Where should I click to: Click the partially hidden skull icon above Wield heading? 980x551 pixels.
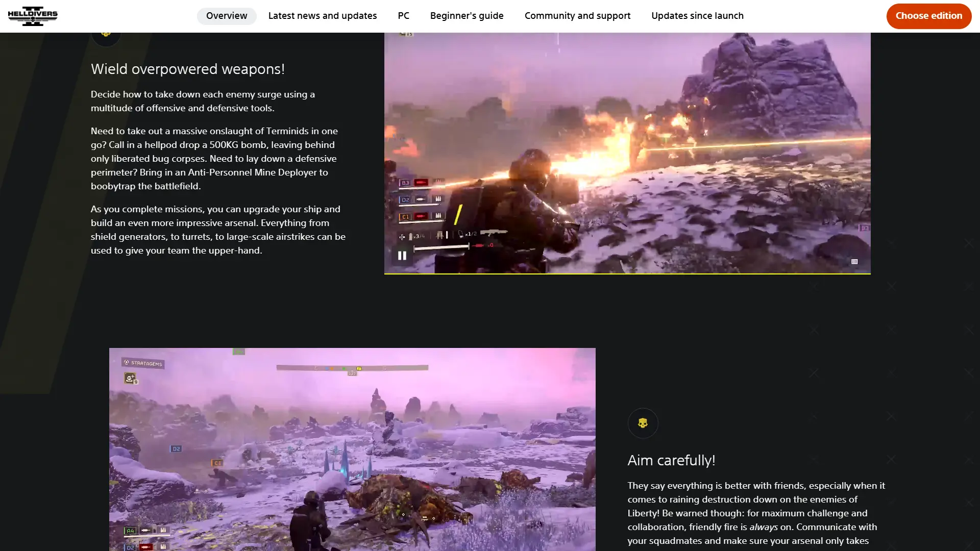[106, 37]
